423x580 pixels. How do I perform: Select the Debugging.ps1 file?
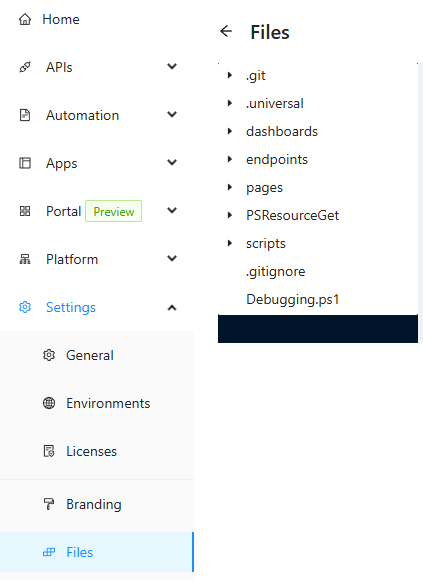tap(292, 300)
